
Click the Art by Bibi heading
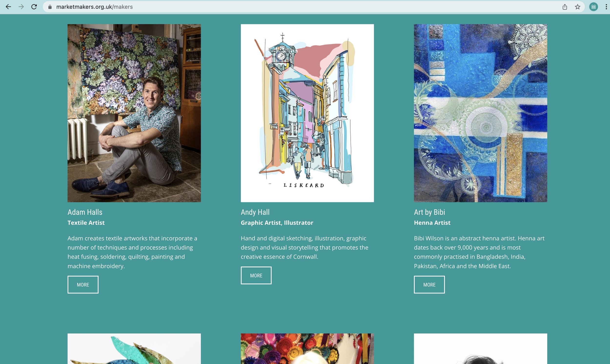pos(429,212)
